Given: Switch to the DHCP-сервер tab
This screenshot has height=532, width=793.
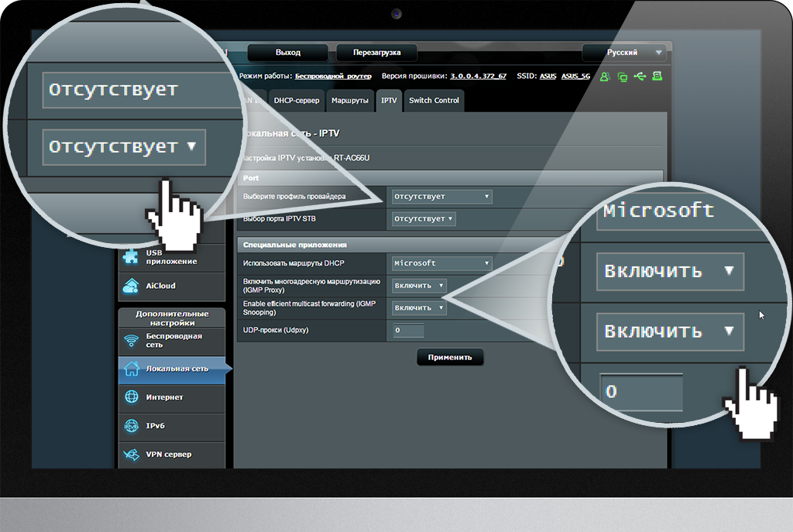Looking at the screenshot, I should click(x=296, y=101).
